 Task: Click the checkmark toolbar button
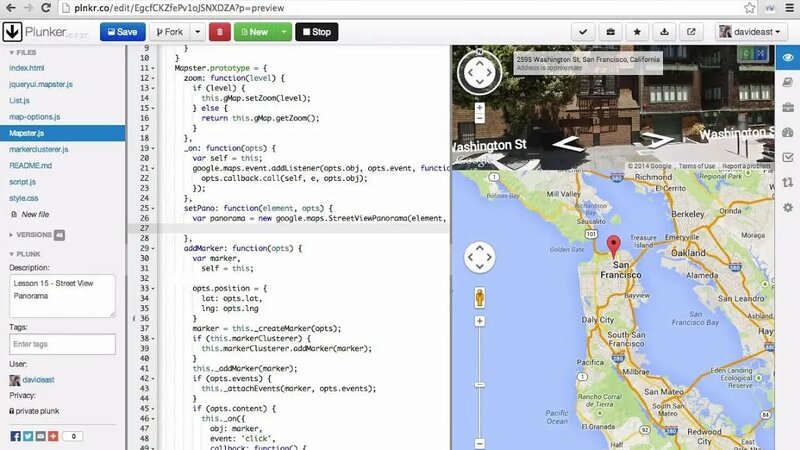[583, 32]
